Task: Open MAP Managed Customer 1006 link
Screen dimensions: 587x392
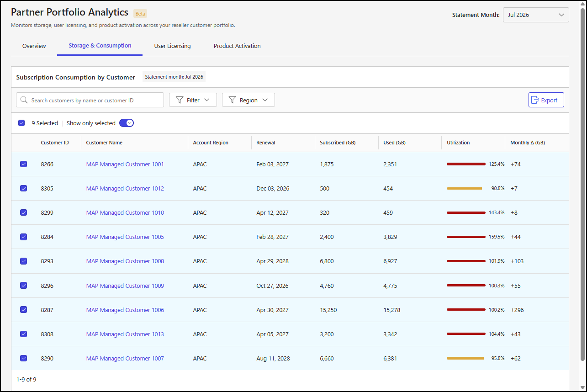Action: [125, 310]
